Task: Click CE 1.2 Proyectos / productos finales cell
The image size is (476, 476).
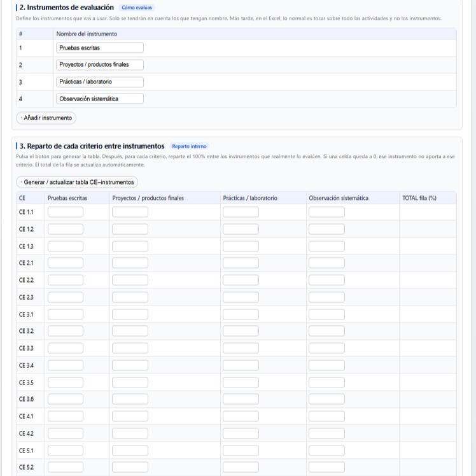Action: [x=130, y=229]
